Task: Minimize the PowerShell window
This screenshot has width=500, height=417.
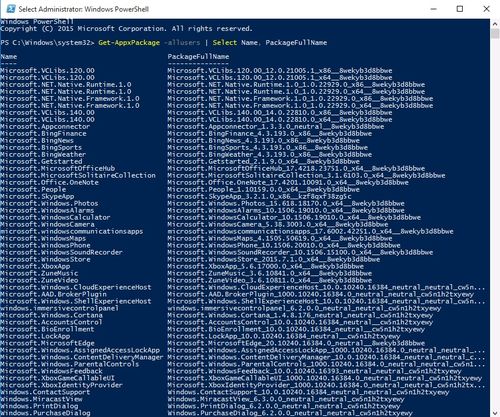Action: click(x=433, y=9)
